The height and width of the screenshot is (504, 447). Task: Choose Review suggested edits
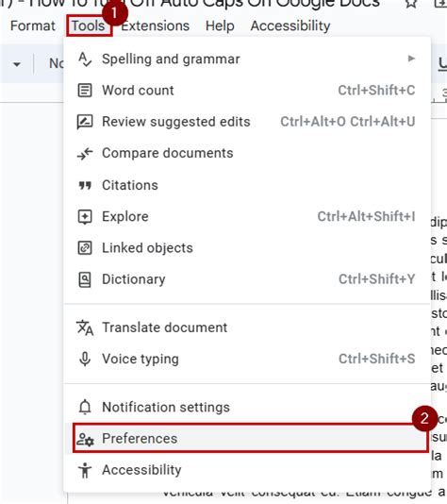pos(247,122)
